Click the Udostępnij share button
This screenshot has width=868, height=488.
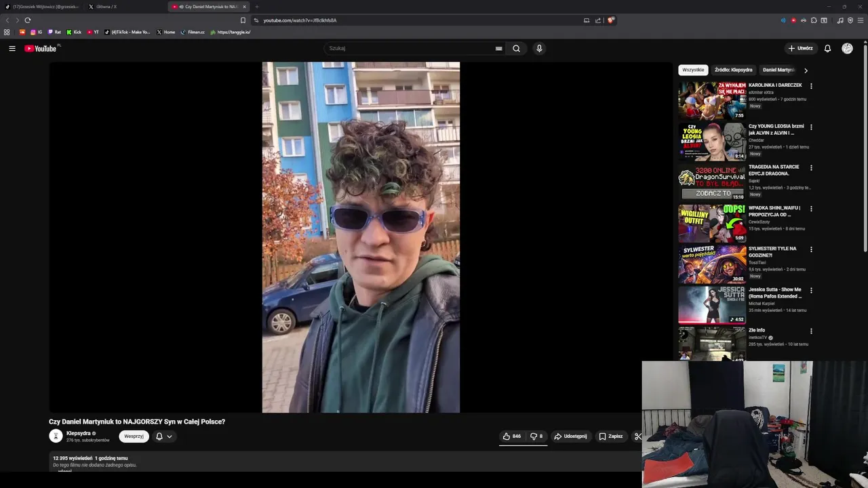pos(570,436)
